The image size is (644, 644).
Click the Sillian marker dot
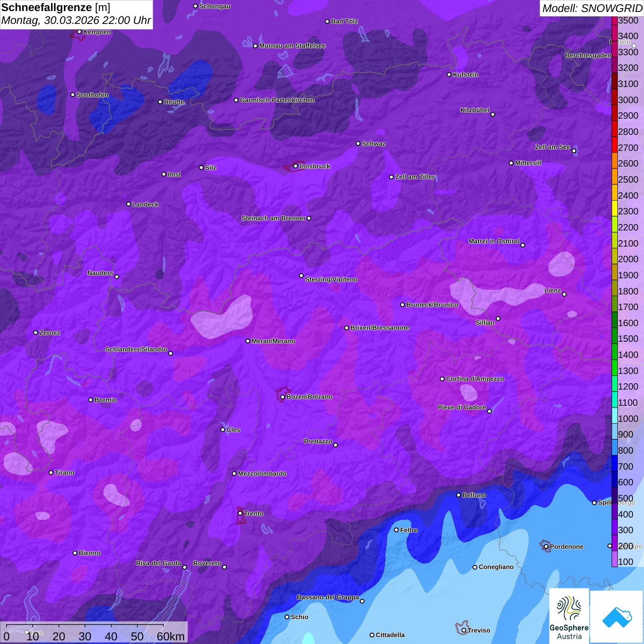tap(498, 318)
